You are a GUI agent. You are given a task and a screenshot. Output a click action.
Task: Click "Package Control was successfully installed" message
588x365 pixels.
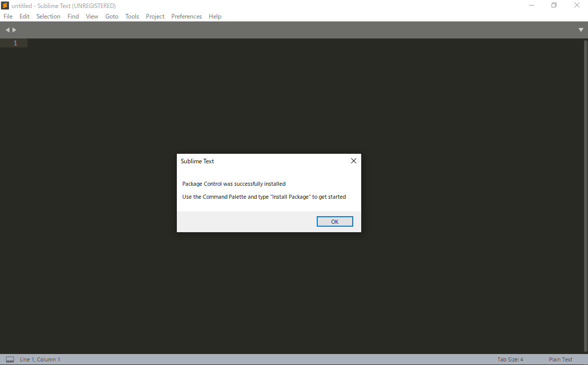pyautogui.click(x=234, y=184)
